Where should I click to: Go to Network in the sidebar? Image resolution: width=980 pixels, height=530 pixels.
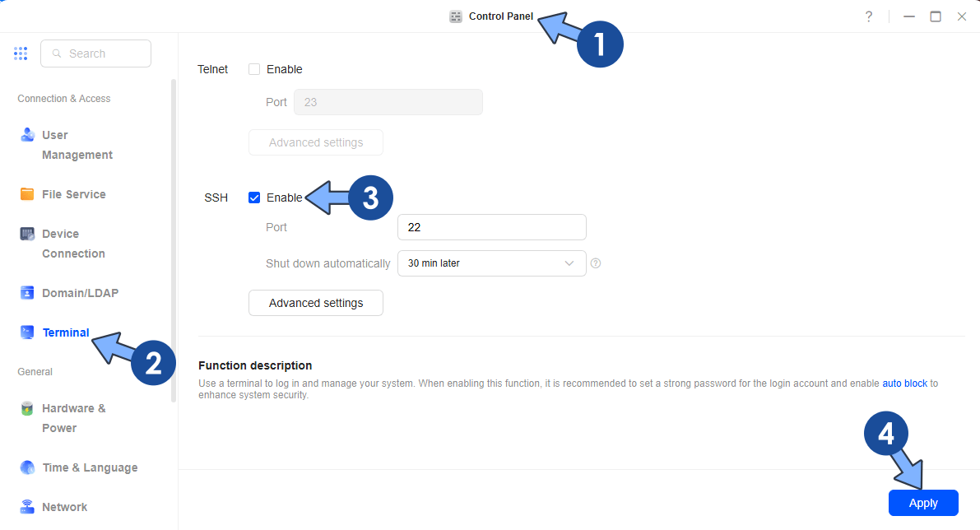click(x=64, y=507)
